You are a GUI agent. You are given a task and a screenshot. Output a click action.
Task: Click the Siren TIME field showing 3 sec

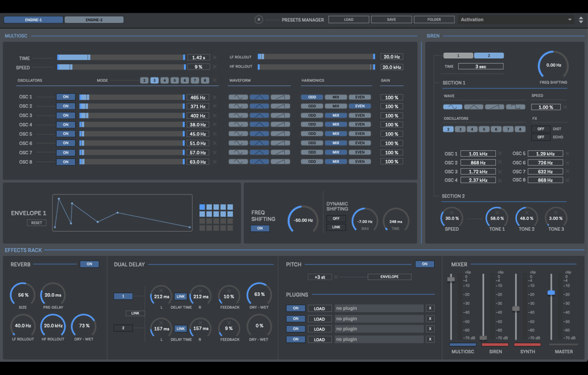coord(480,66)
